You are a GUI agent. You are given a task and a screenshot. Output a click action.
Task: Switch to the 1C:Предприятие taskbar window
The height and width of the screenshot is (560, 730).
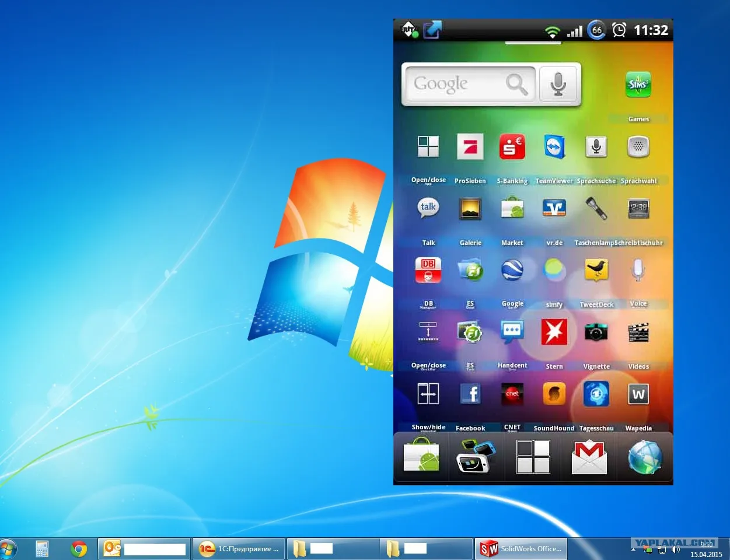[239, 549]
